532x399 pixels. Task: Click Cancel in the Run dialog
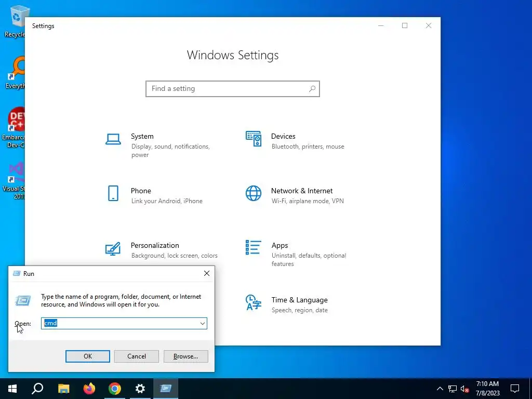(137, 356)
